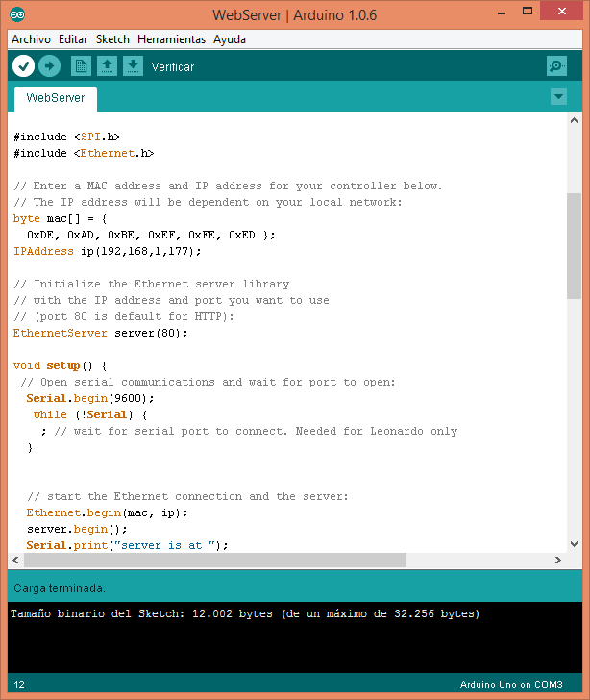Save sketch with the down-arrow icon
Viewport: 590px width, 700px height.
point(133,66)
